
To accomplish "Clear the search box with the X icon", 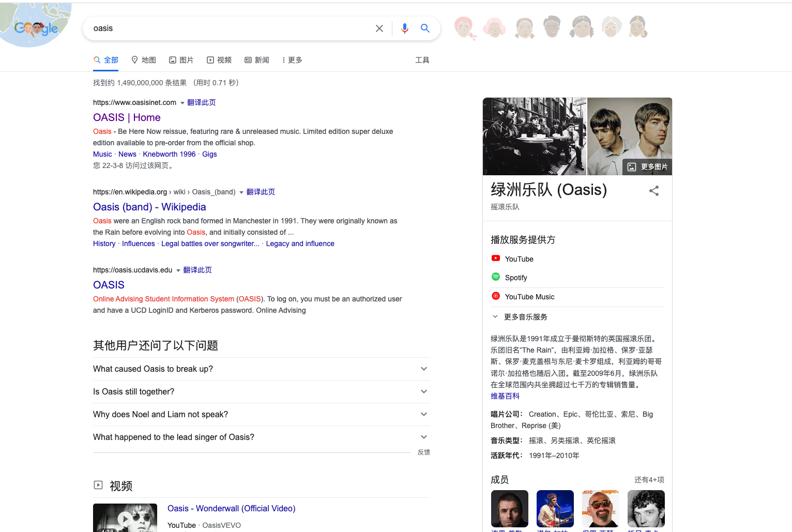I will click(379, 28).
